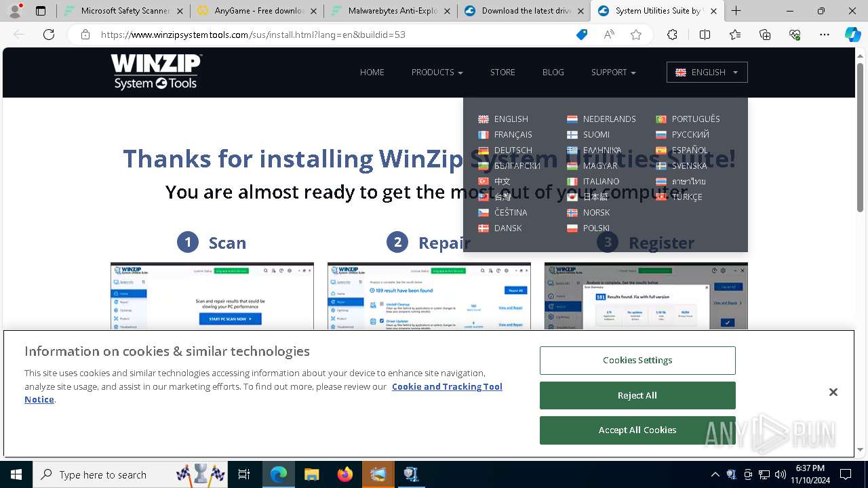Choose ITALIANO language

(x=593, y=182)
